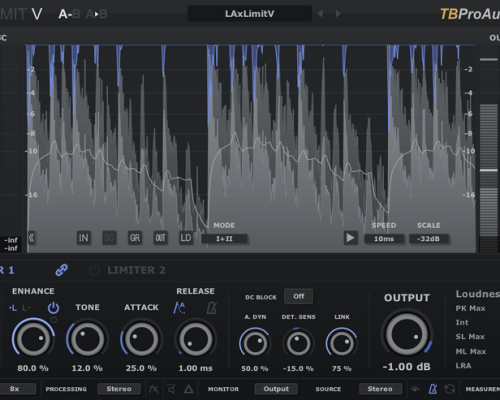Open the SCALE -32dB dropdown
The image size is (500, 400).
(429, 239)
